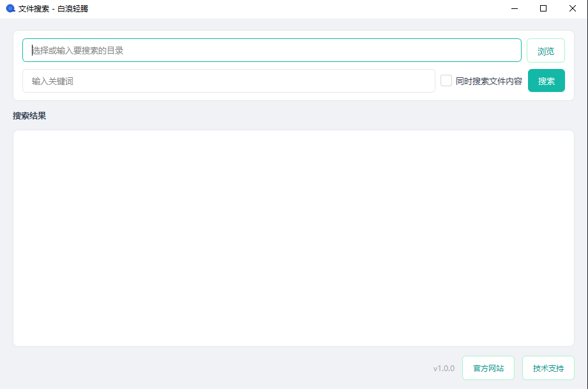Open the 官方网站 link button
Image resolution: width=588 pixels, height=389 pixels.
(488, 369)
